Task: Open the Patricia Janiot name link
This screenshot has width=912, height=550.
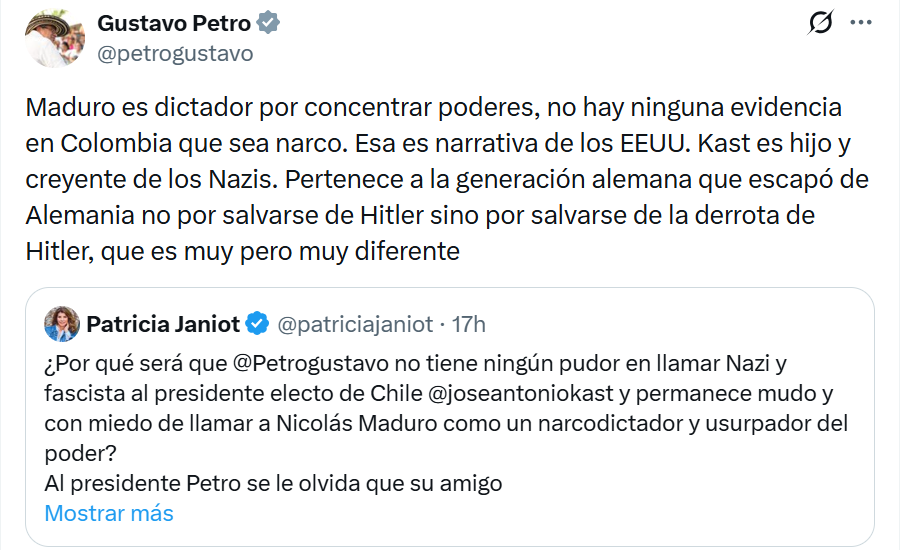Action: point(163,324)
